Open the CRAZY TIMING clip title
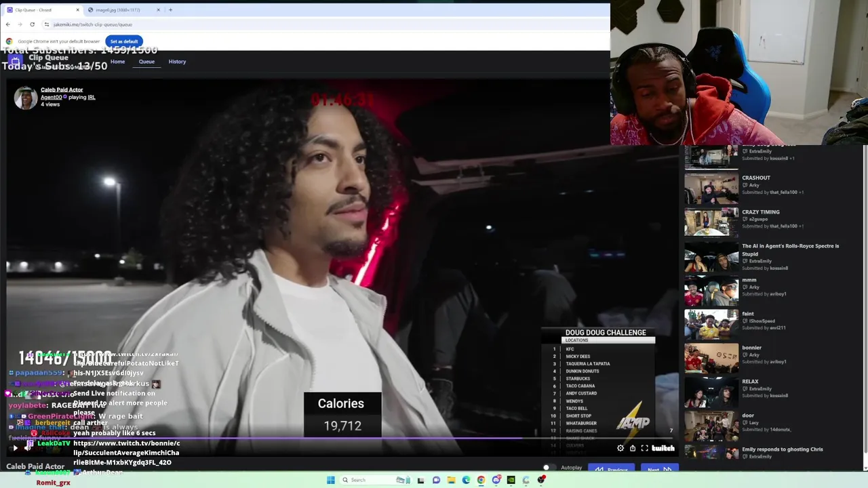 [x=761, y=212]
